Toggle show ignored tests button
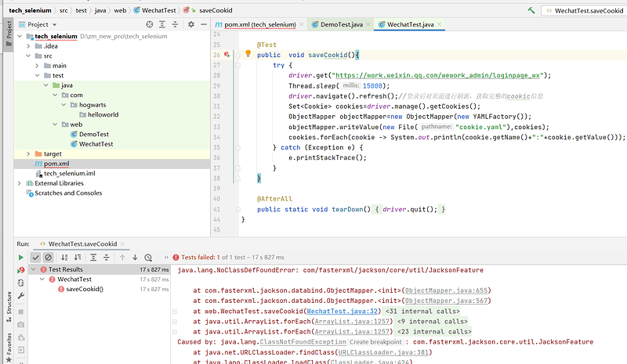Viewport: 627px width, 364px height. (x=49, y=258)
